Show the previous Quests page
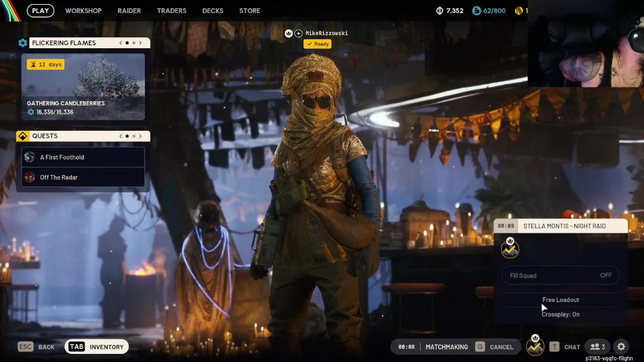This screenshot has height=362, width=644. tap(121, 136)
